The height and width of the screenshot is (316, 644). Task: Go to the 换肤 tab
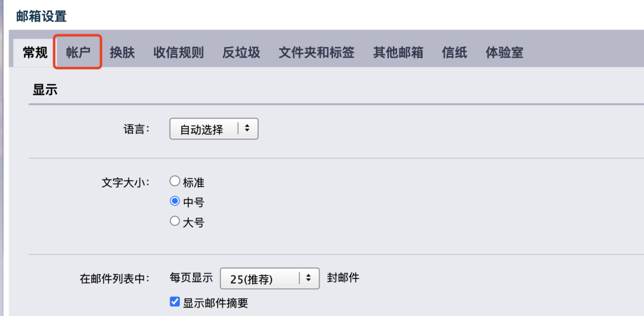[x=122, y=52]
